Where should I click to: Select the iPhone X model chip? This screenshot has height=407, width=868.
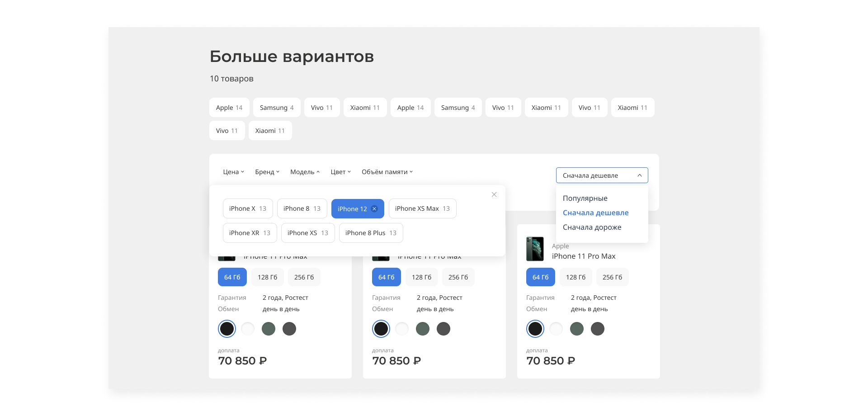[x=248, y=208]
